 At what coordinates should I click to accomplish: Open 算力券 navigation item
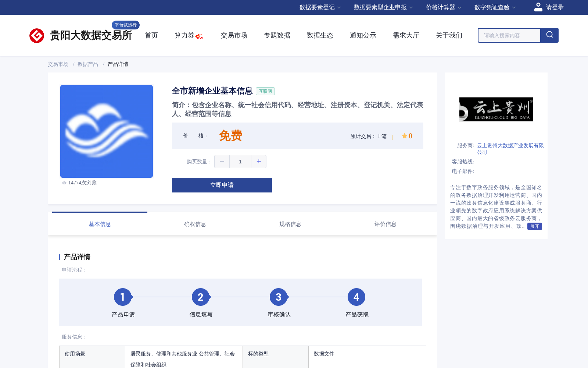pyautogui.click(x=184, y=35)
